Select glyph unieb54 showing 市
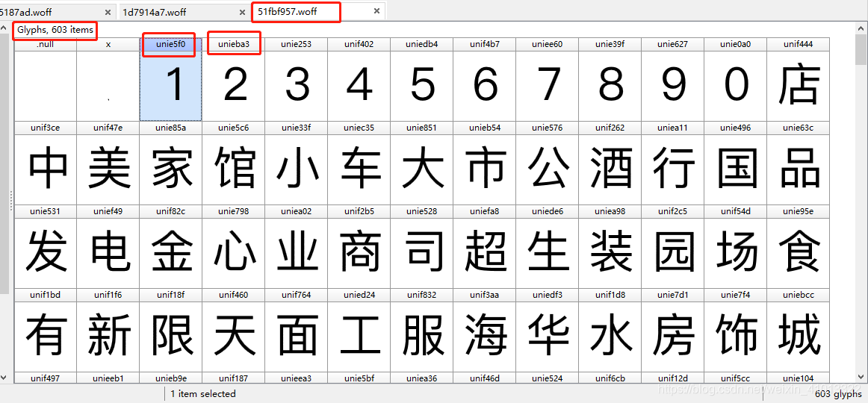This screenshot has height=403, width=868. [484, 163]
